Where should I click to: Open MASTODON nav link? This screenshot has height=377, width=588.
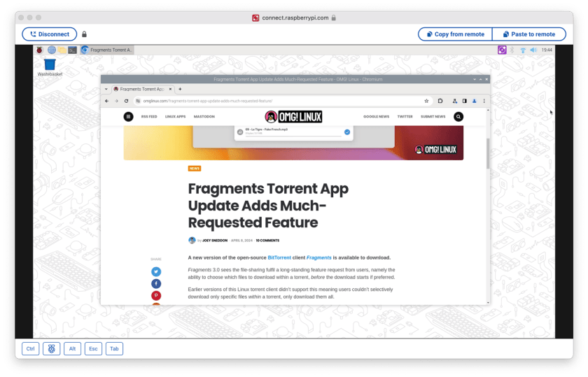tap(204, 117)
